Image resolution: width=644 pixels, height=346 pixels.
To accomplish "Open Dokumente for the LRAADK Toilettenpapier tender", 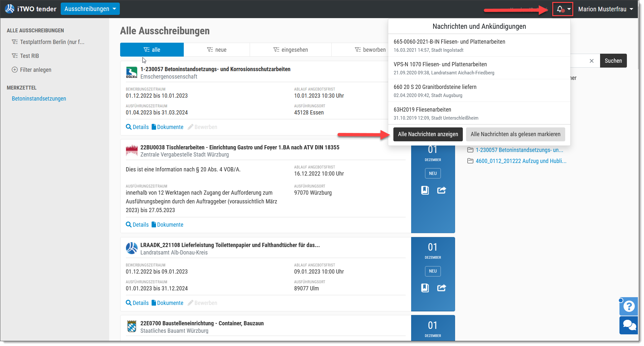I will click(168, 303).
